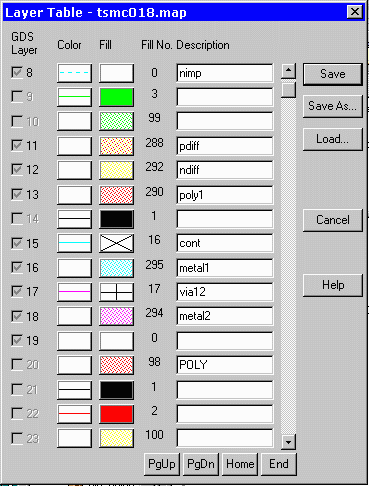
Task: Click the metal1 description field
Action: pos(225,268)
